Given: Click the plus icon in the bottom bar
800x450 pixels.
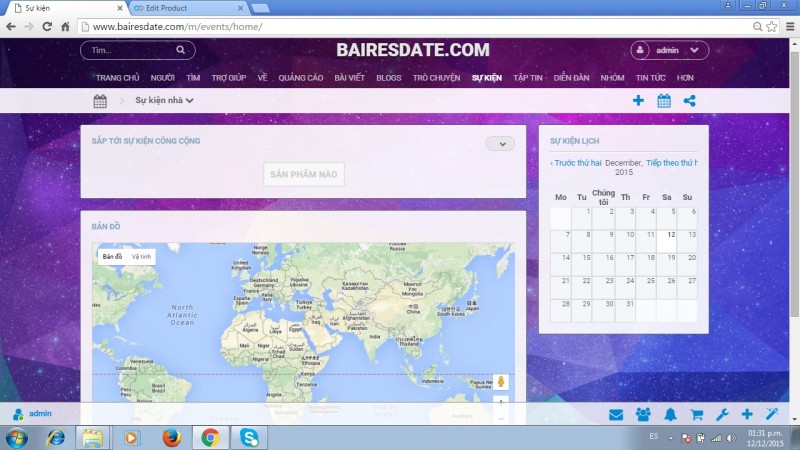Looking at the screenshot, I should point(747,414).
